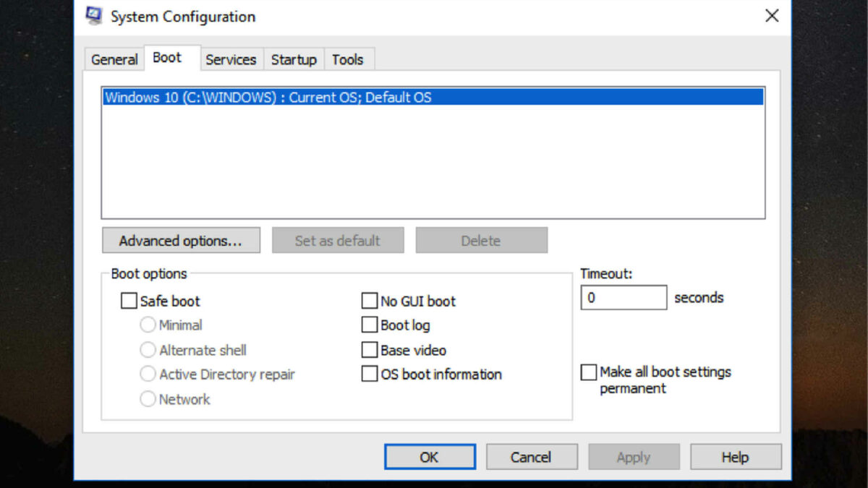
Task: Click the Timeout seconds input field
Action: click(624, 298)
